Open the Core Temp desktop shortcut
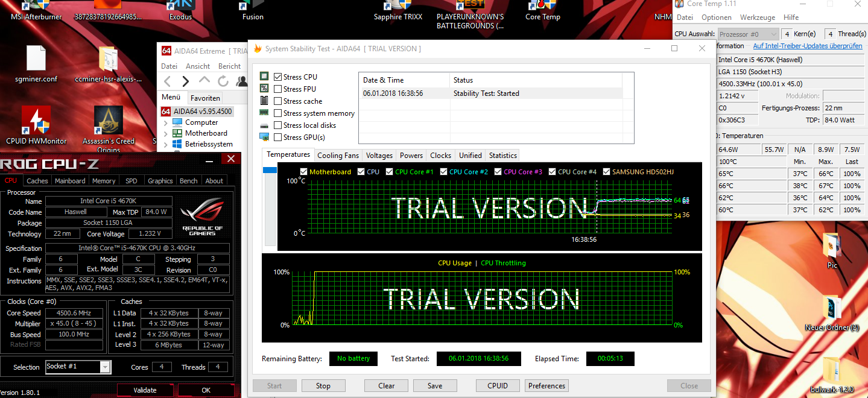The height and width of the screenshot is (398, 868). coord(542,11)
